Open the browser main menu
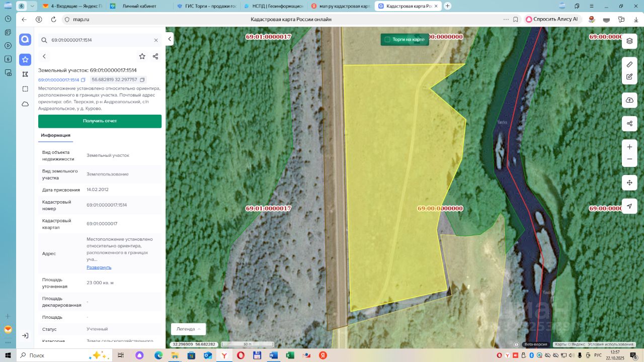 pyautogui.click(x=592, y=6)
